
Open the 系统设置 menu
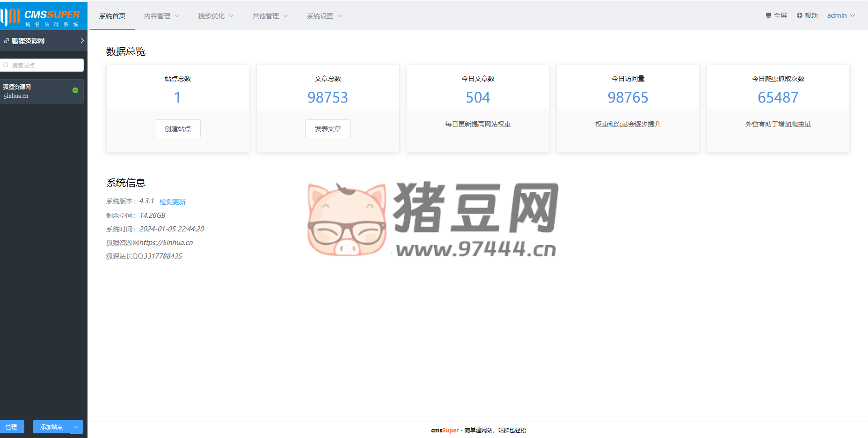pyautogui.click(x=324, y=16)
